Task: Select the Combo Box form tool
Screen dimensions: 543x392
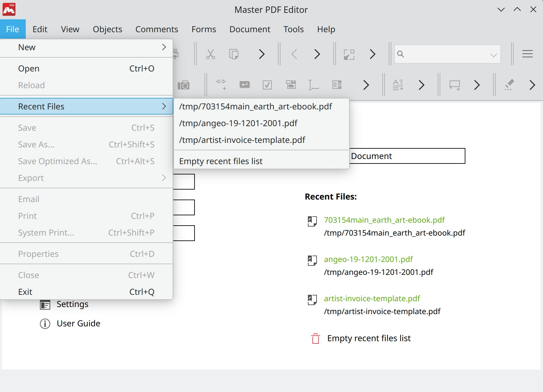Action: point(291,85)
